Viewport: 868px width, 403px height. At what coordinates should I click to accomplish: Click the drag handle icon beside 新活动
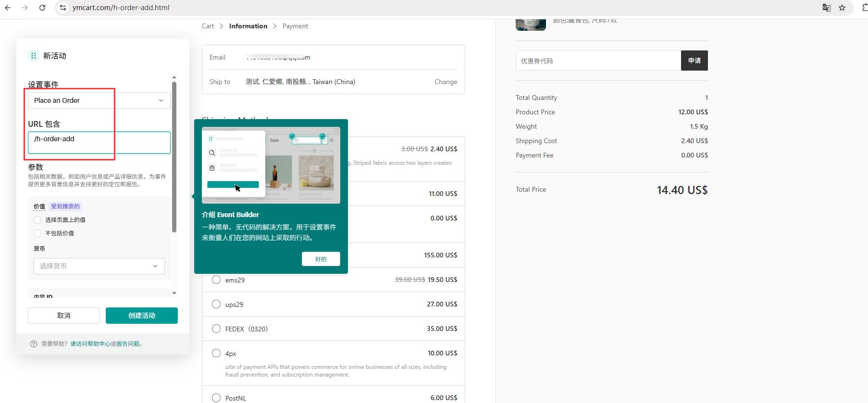coord(33,56)
